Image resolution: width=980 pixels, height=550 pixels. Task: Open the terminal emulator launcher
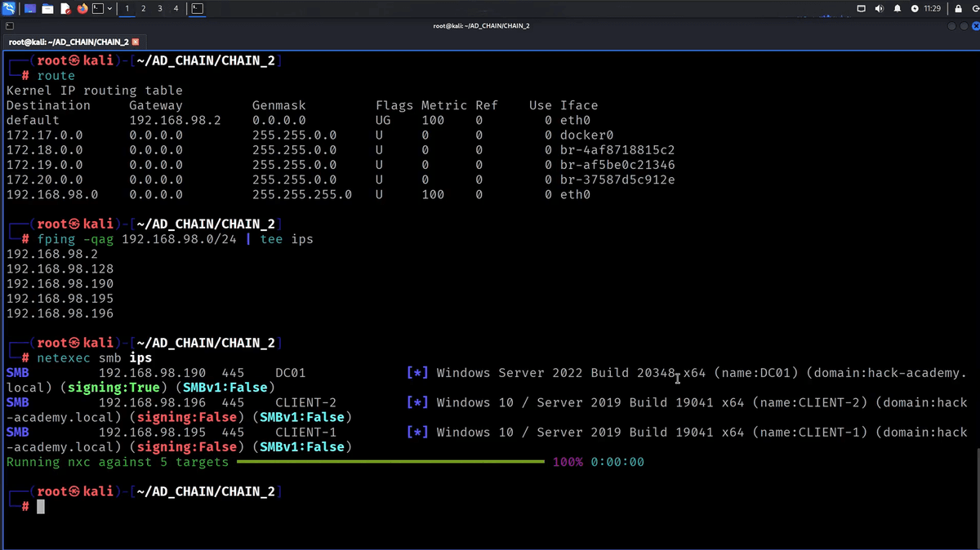(x=98, y=9)
